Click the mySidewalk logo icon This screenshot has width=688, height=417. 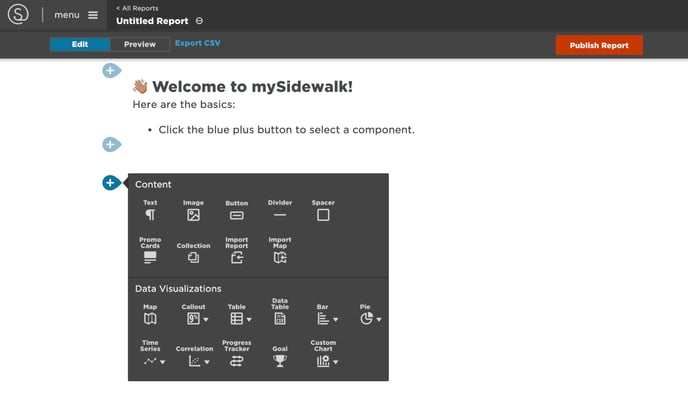tap(18, 14)
